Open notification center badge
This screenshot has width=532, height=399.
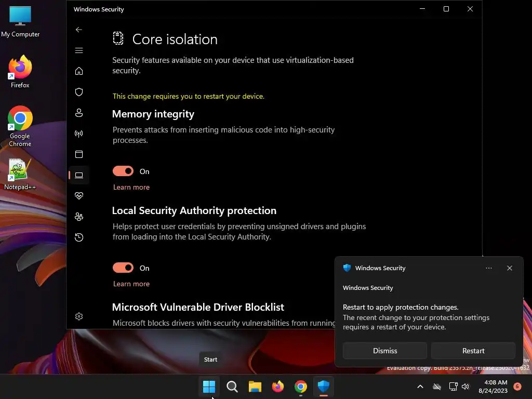pyautogui.click(x=517, y=386)
